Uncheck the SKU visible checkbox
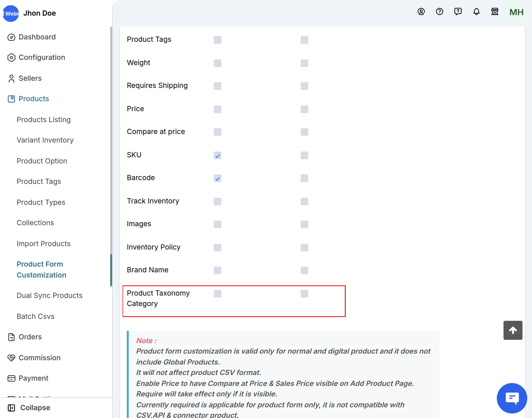Screen dimensions: 532x418 pos(217,155)
